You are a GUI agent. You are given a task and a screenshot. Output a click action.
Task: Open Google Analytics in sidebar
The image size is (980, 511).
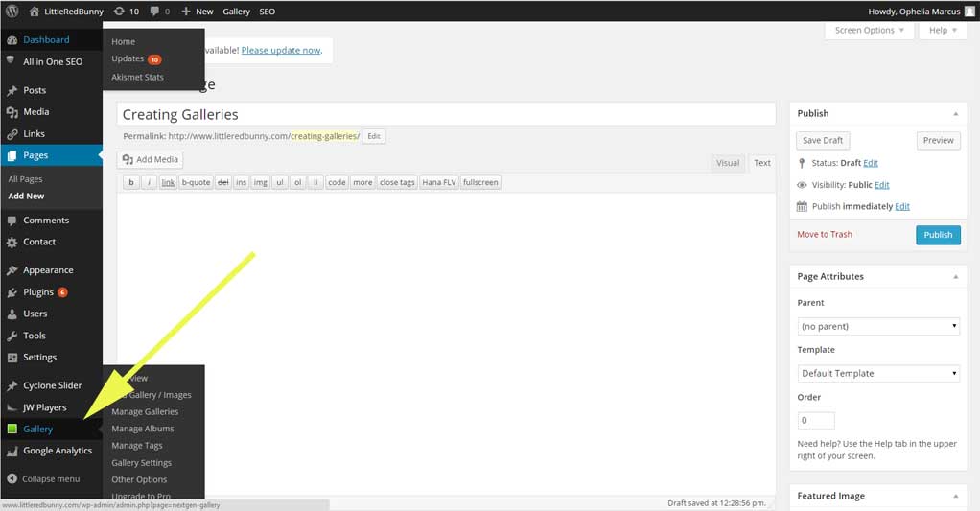pos(58,451)
